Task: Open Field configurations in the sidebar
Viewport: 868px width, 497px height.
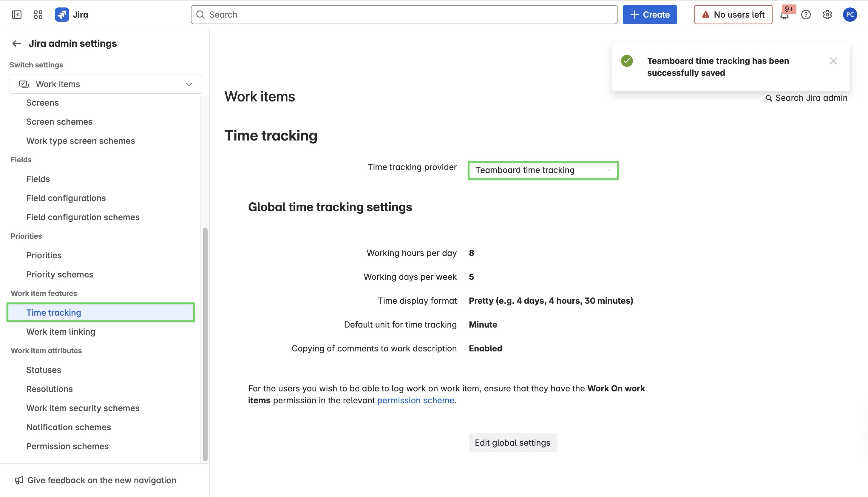Action: [66, 198]
